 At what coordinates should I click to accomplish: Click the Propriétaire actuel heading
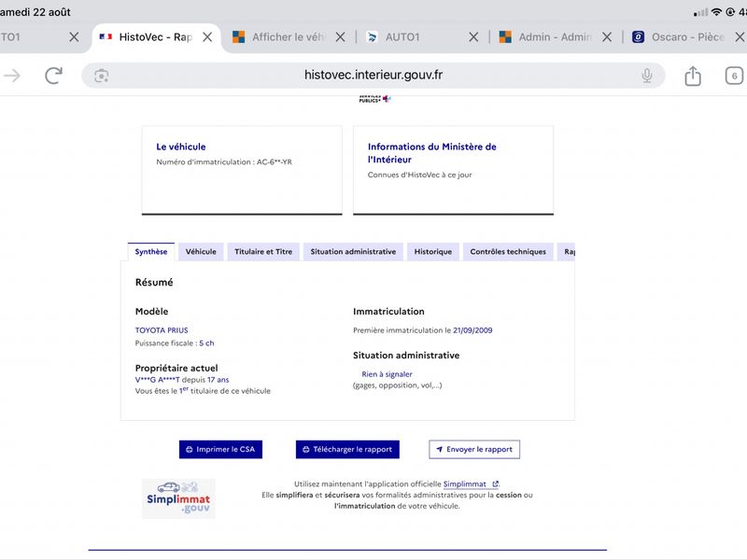[x=176, y=368]
